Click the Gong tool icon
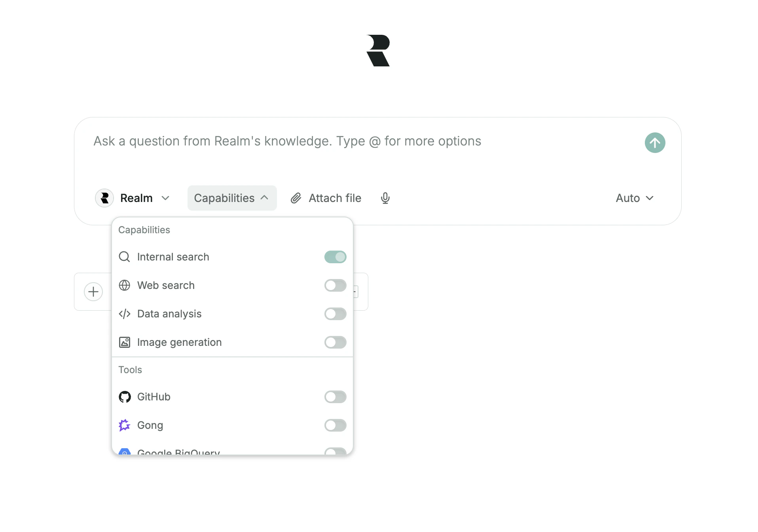The width and height of the screenshot is (758, 532). click(125, 425)
